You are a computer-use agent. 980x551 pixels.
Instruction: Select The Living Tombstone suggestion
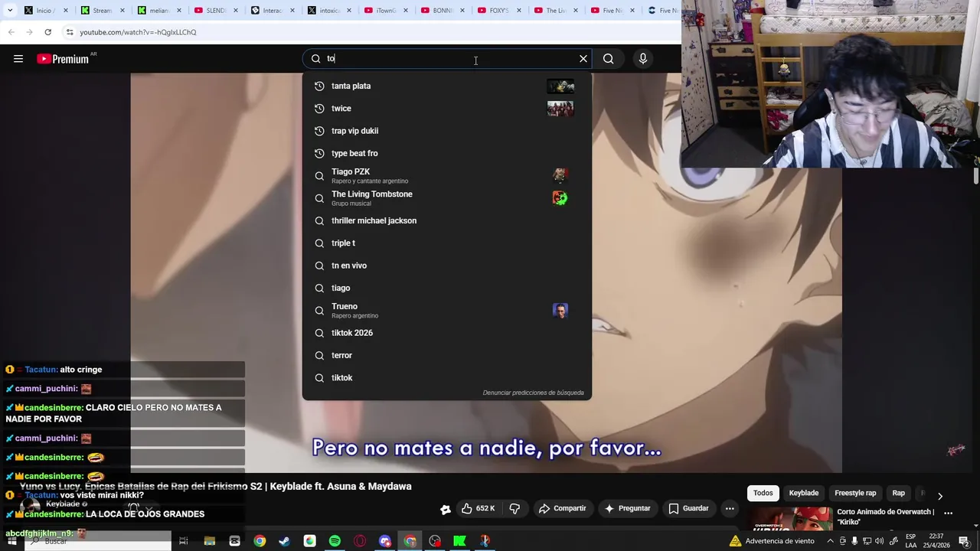446,198
